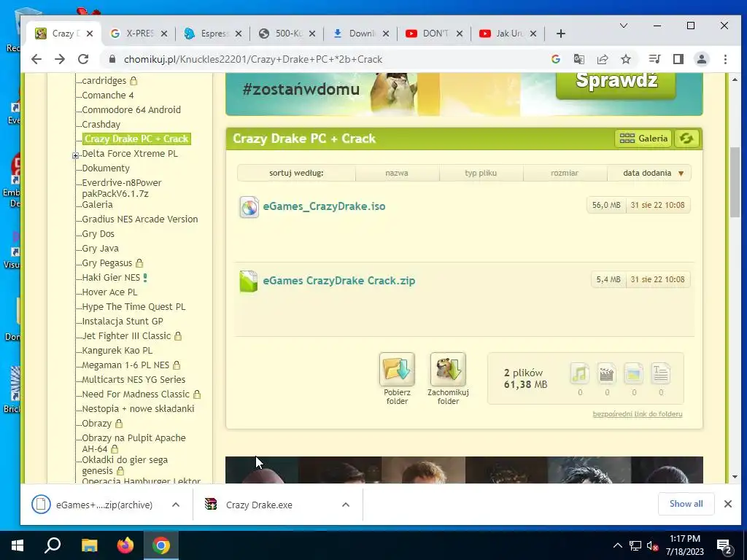Sort files by typ pliku

pos(481,173)
